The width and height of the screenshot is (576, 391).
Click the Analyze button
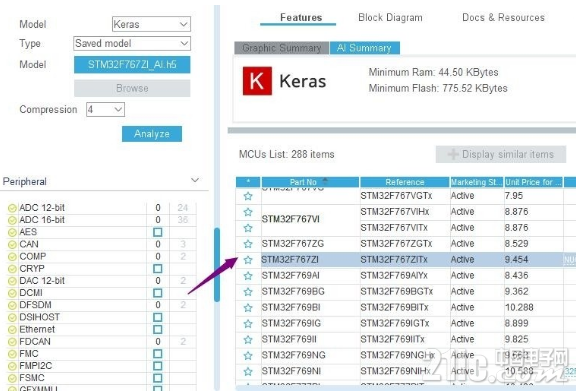click(x=152, y=134)
